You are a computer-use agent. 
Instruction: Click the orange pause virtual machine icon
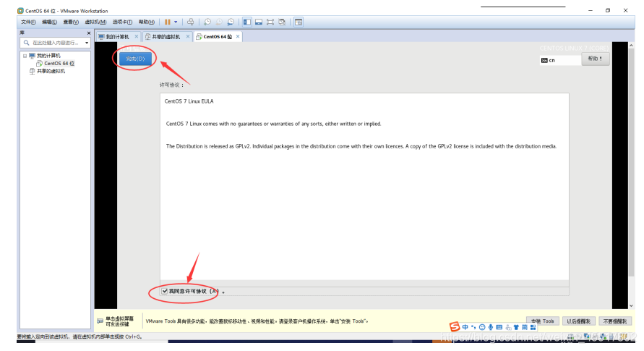coord(168,22)
